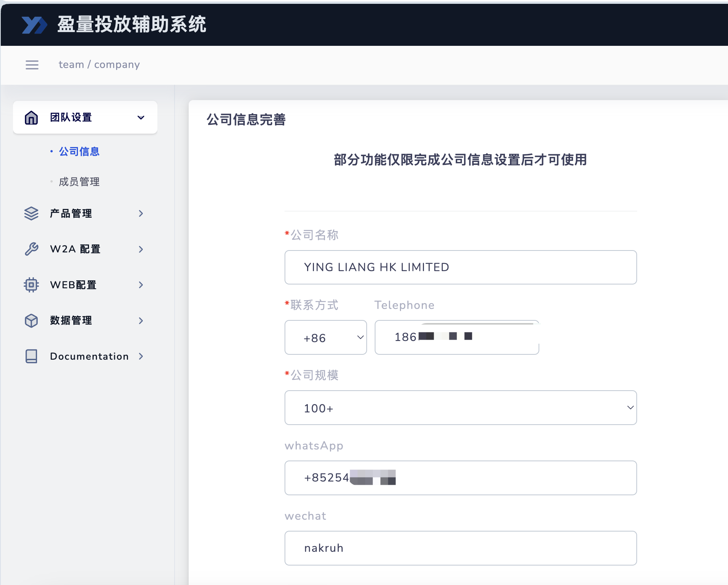This screenshot has width=728, height=585.
Task: Click the layers icon for 产品管理
Action: pos(31,213)
